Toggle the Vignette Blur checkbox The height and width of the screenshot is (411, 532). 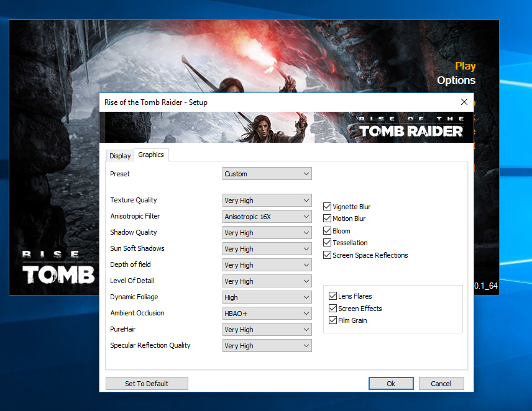(x=327, y=207)
